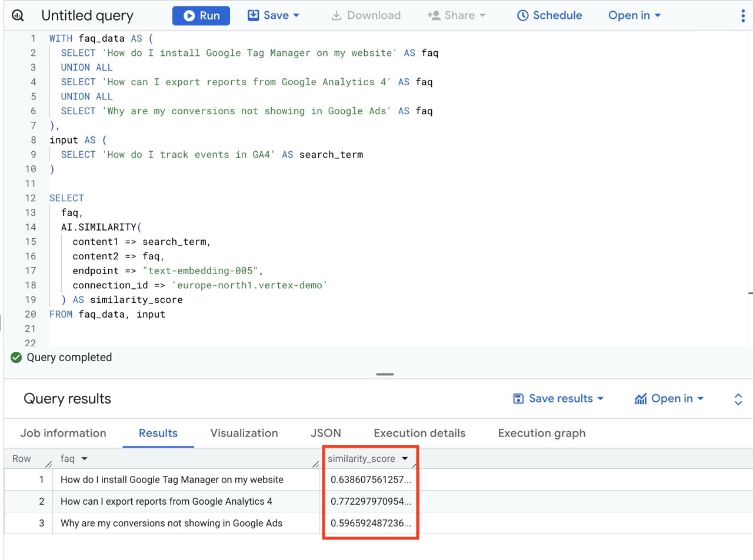753x560 pixels.
Task: Open the Share dropdown
Action: pyautogui.click(x=457, y=15)
